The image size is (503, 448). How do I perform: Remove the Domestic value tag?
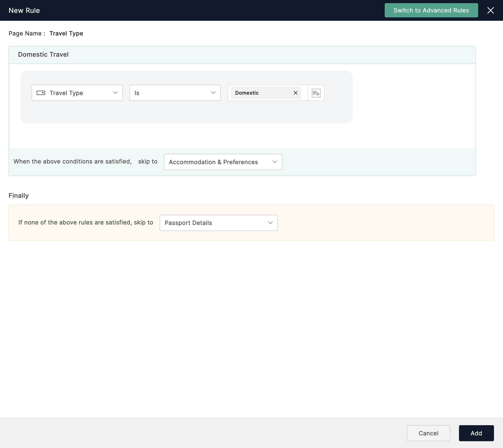pos(296,93)
